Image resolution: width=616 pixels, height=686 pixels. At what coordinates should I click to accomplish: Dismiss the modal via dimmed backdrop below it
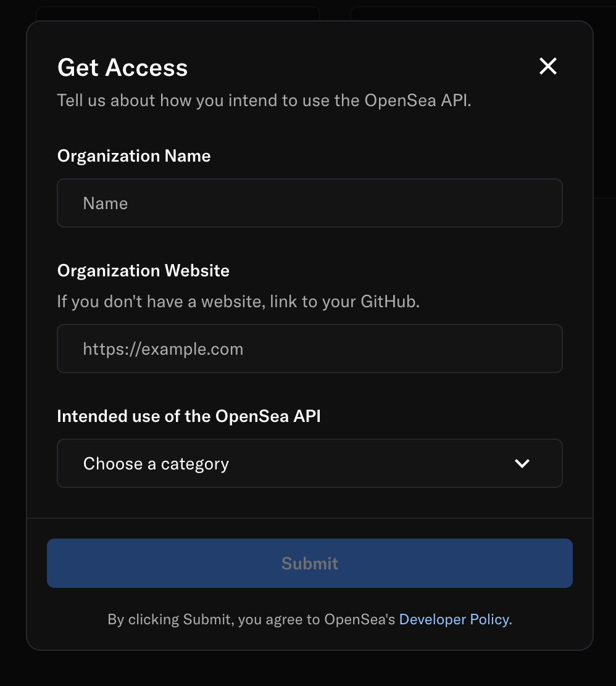pyautogui.click(x=308, y=669)
